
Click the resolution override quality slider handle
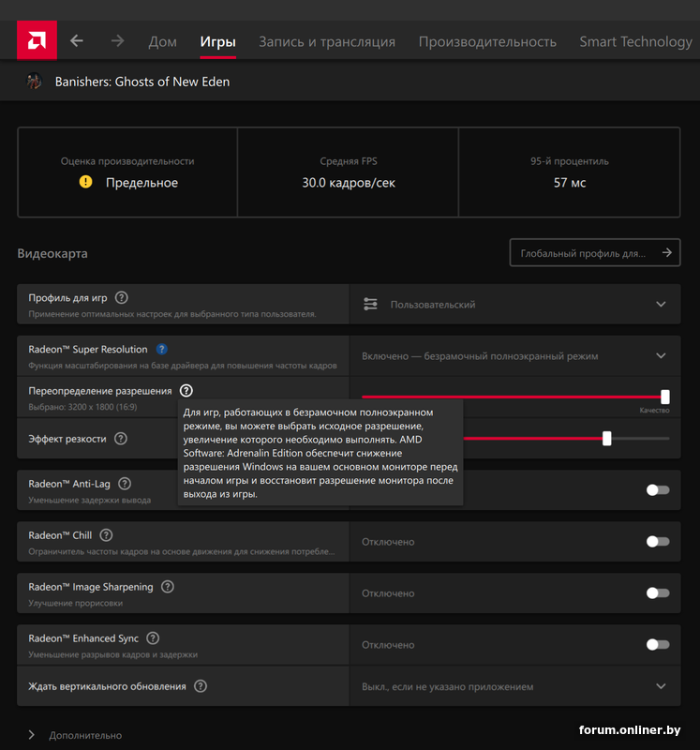(x=665, y=397)
